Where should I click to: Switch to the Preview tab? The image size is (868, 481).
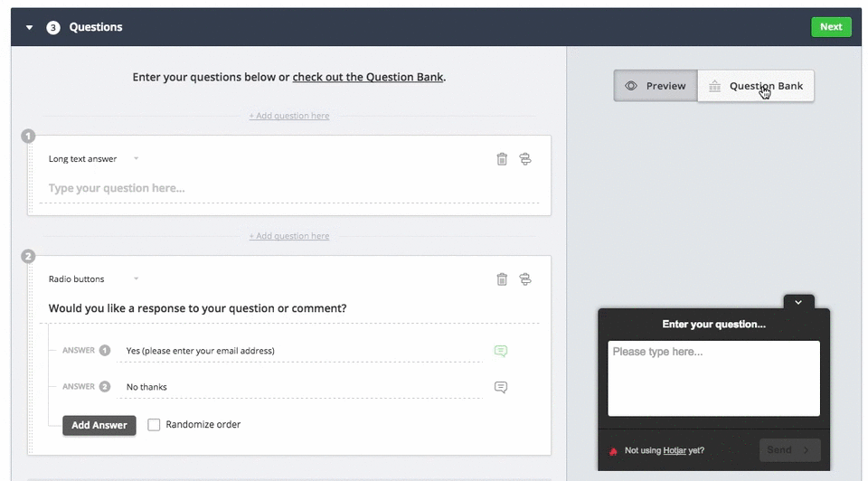(x=656, y=86)
